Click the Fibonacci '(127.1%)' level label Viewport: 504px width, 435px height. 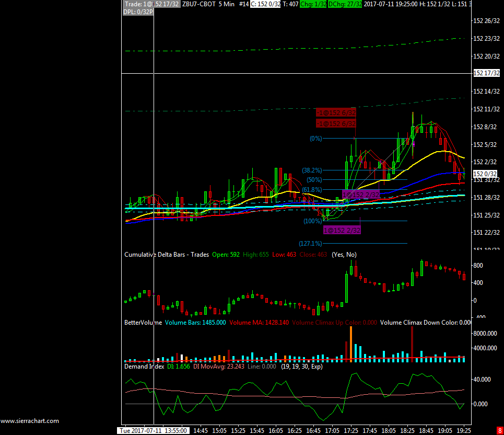[x=310, y=244]
